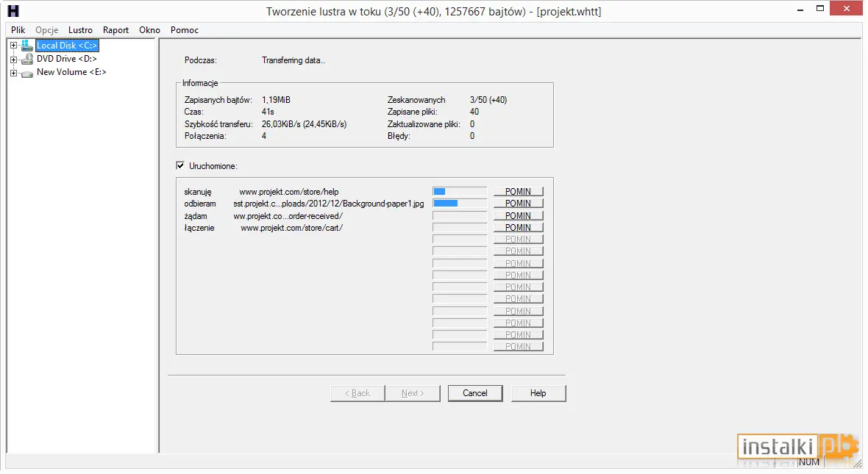Click the www.projekt.com/store/cart/ URL text
The height and width of the screenshot is (474, 868).
[x=292, y=228]
